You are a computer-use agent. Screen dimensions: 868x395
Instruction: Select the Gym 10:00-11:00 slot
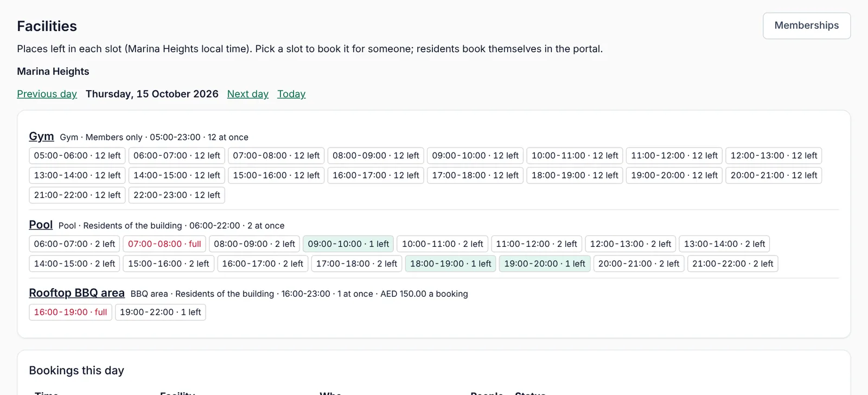click(x=575, y=156)
